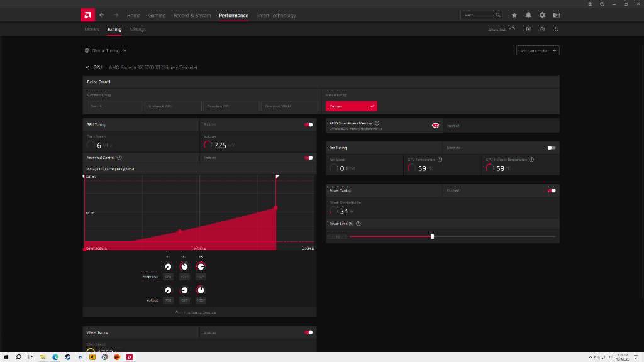Image resolution: width=644 pixels, height=362 pixels.
Task: Click P3 voltage value field
Action: (x=201, y=300)
